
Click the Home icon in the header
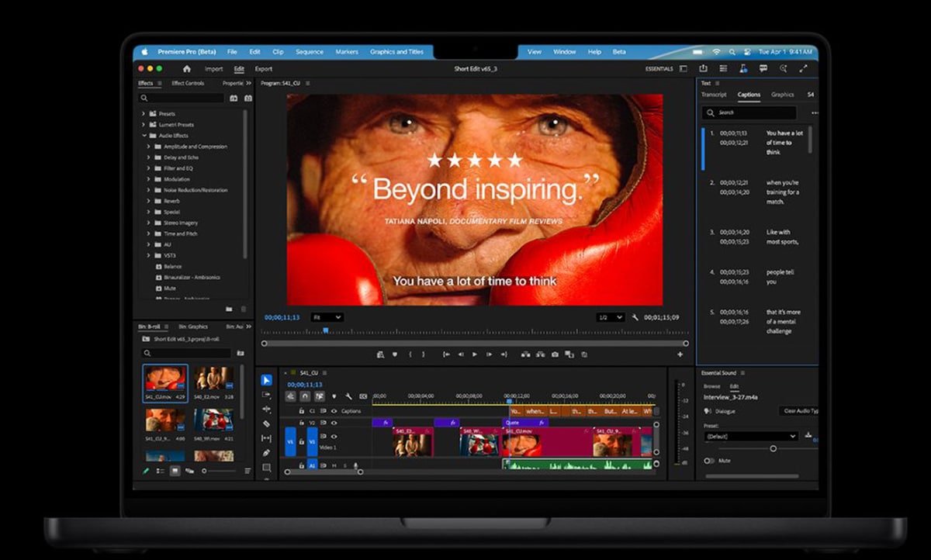click(x=186, y=69)
